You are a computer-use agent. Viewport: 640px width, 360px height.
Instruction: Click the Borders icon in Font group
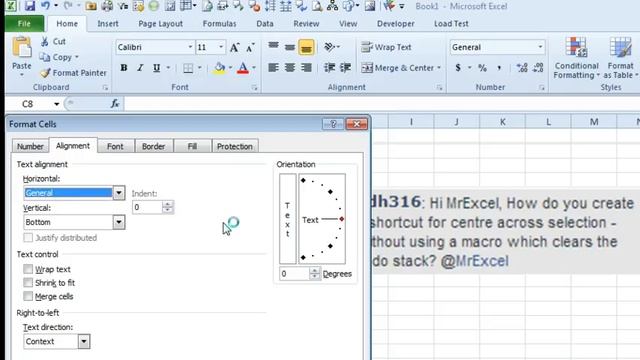(x=188, y=68)
